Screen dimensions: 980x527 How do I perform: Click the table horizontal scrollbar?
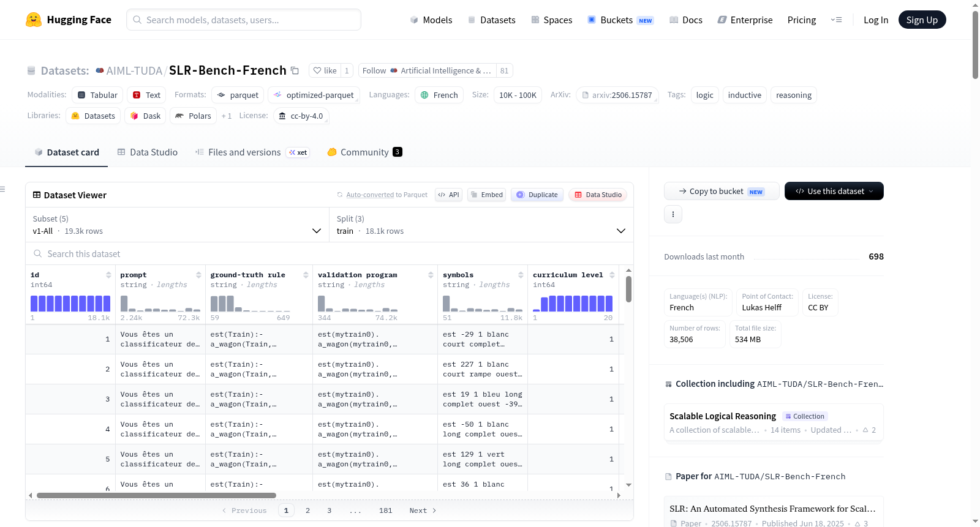coord(156,495)
